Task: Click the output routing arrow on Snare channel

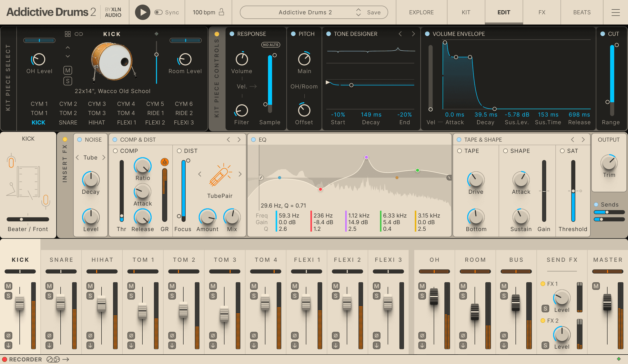Action: [49, 345]
